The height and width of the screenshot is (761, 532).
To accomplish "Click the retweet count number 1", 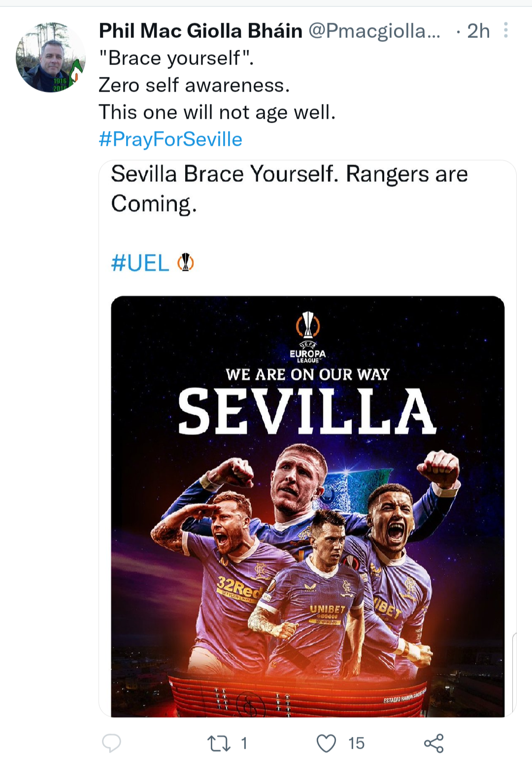I will [244, 743].
